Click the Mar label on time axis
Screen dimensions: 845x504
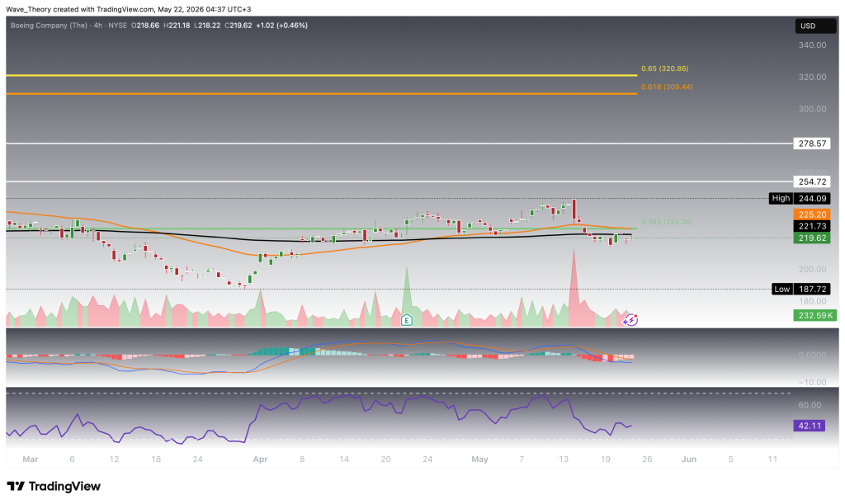pos(31,459)
